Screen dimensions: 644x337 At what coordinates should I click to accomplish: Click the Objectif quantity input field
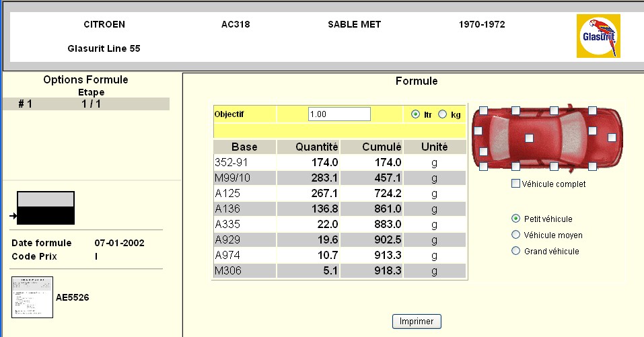coord(339,114)
